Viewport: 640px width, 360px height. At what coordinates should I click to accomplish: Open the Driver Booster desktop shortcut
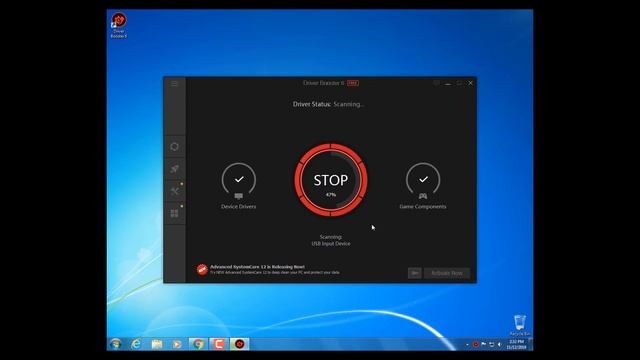coord(119,25)
